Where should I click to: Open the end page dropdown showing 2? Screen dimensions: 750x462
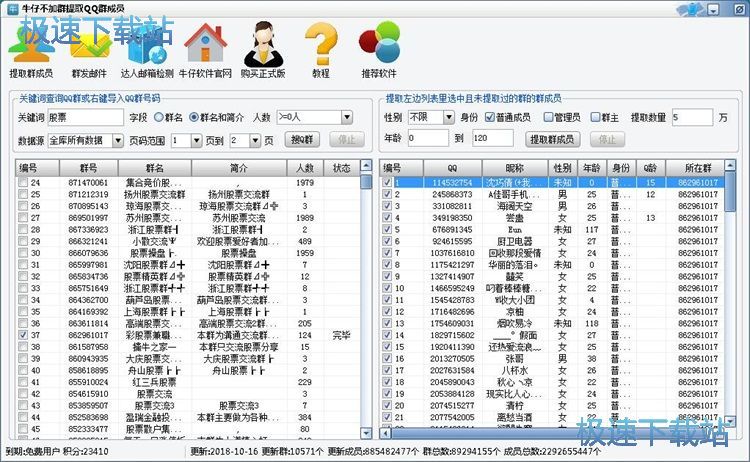pyautogui.click(x=255, y=141)
